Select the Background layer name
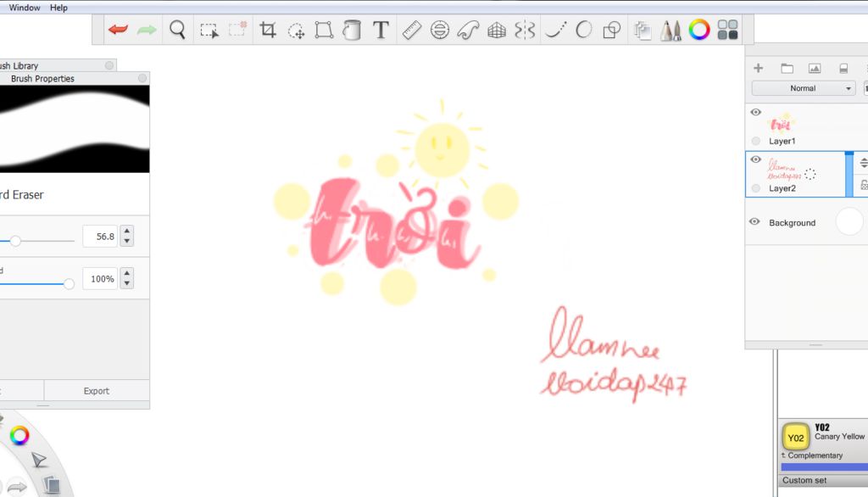This screenshot has height=497, width=868. [793, 223]
